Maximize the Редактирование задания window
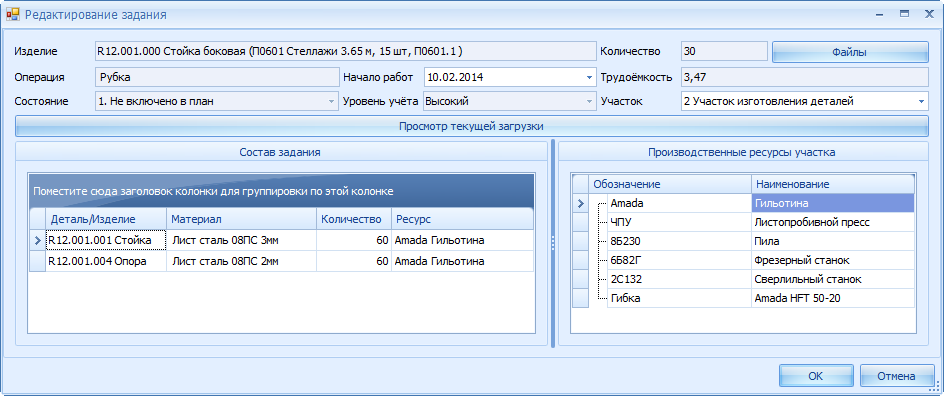This screenshot has width=944, height=396. click(x=904, y=14)
